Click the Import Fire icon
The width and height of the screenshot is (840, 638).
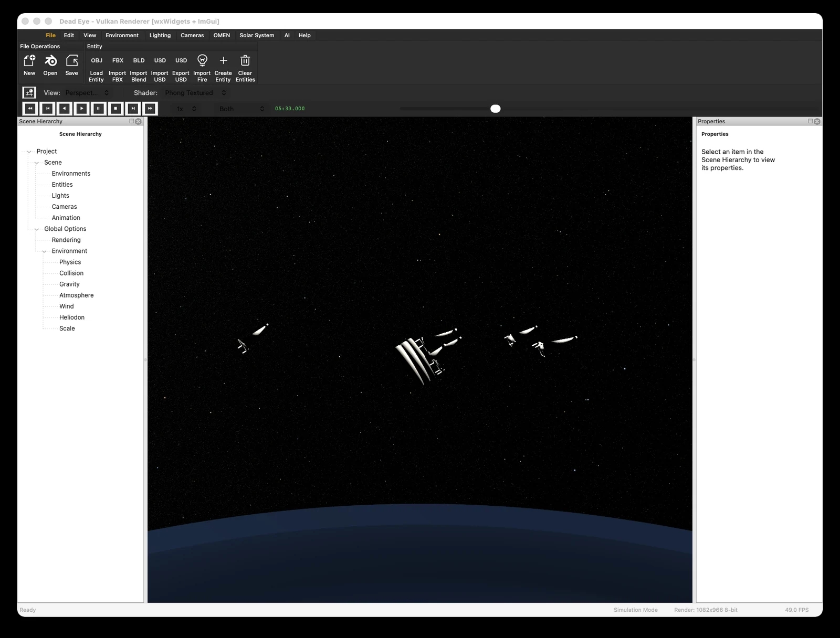pos(202,60)
